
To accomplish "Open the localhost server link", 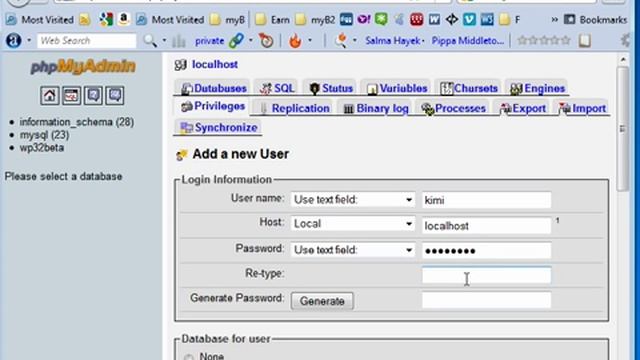I will (x=215, y=64).
